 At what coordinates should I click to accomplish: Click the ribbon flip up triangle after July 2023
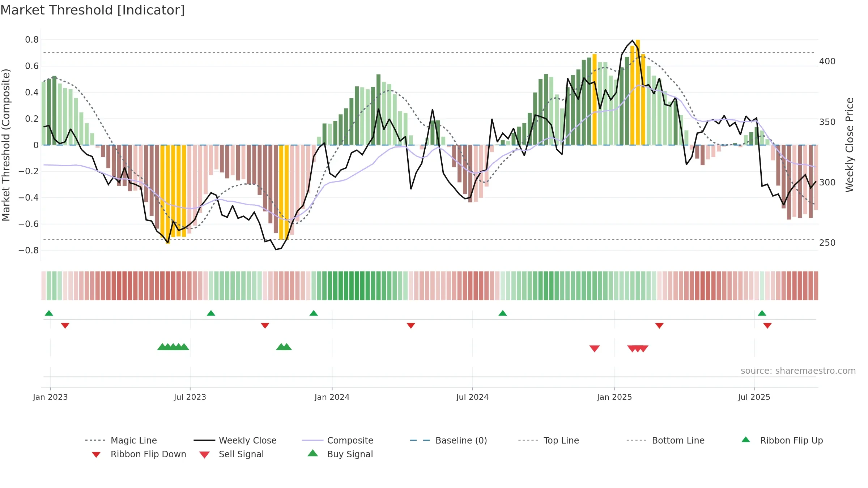pos(211,313)
